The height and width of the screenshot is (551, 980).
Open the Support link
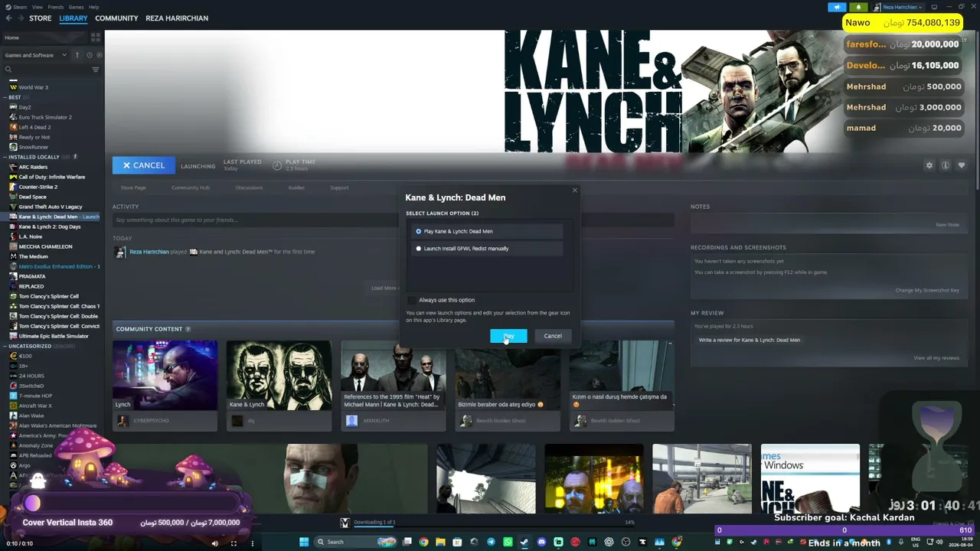pyautogui.click(x=339, y=187)
